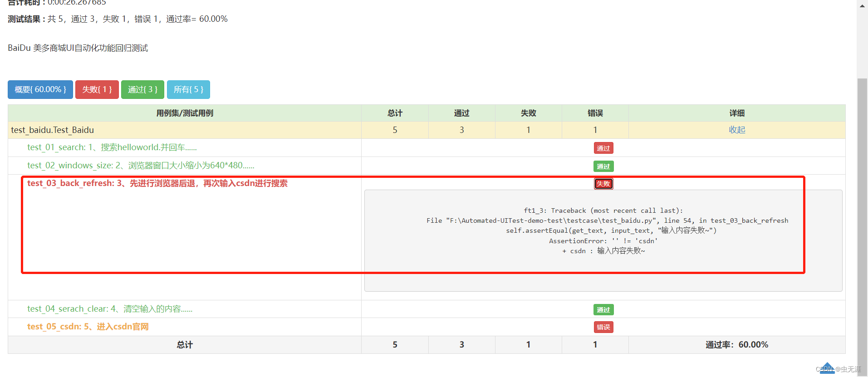
Task: Filter results with the 失败{ 1 } button
Action: point(97,89)
